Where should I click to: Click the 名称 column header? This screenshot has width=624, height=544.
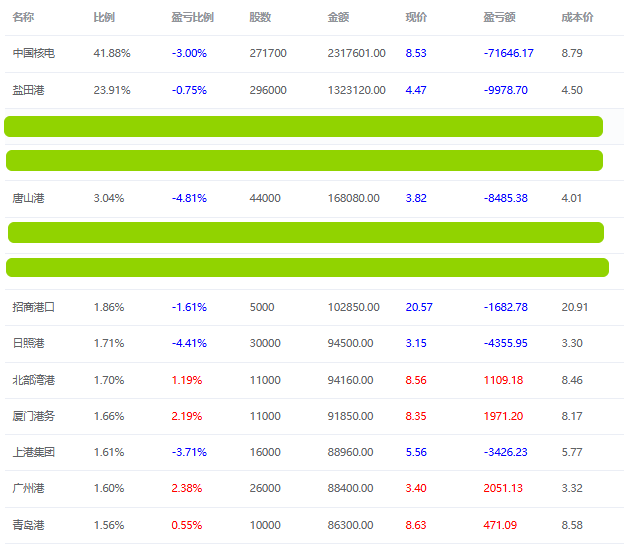point(23,17)
